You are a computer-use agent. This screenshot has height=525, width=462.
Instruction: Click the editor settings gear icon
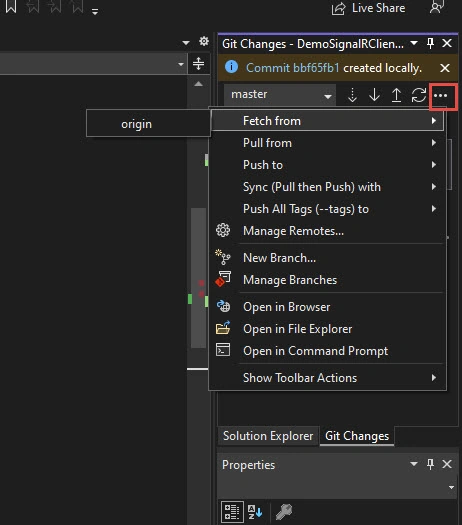[x=204, y=42]
